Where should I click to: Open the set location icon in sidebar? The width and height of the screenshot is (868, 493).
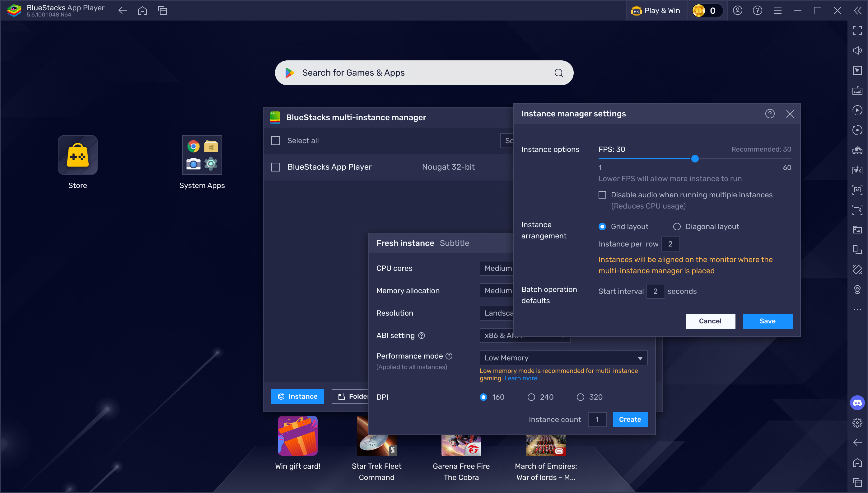tap(857, 289)
